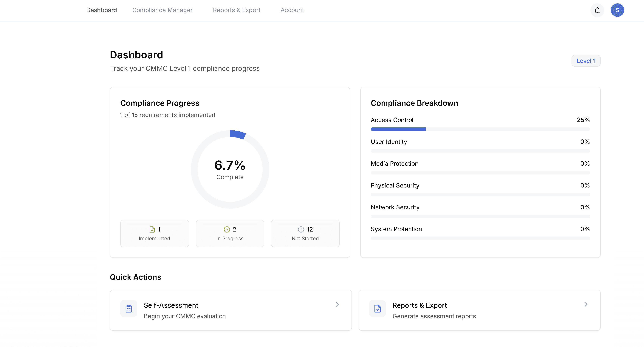
Task: Click the Compliance Breakdown heading
Action: pos(414,103)
